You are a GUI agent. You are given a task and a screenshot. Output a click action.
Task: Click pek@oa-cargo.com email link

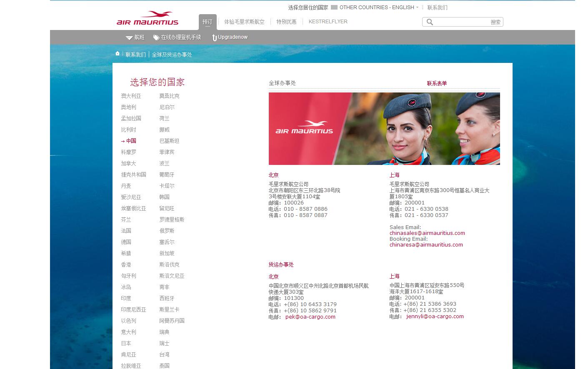[x=310, y=317]
